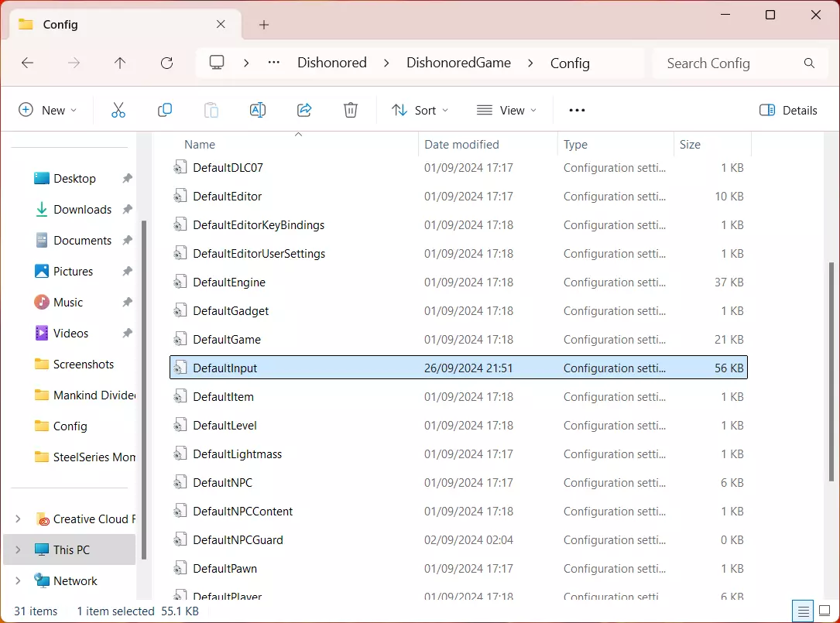Screen dimensions: 840x623
Task: Expand the This PC tree node
Action: click(18, 549)
